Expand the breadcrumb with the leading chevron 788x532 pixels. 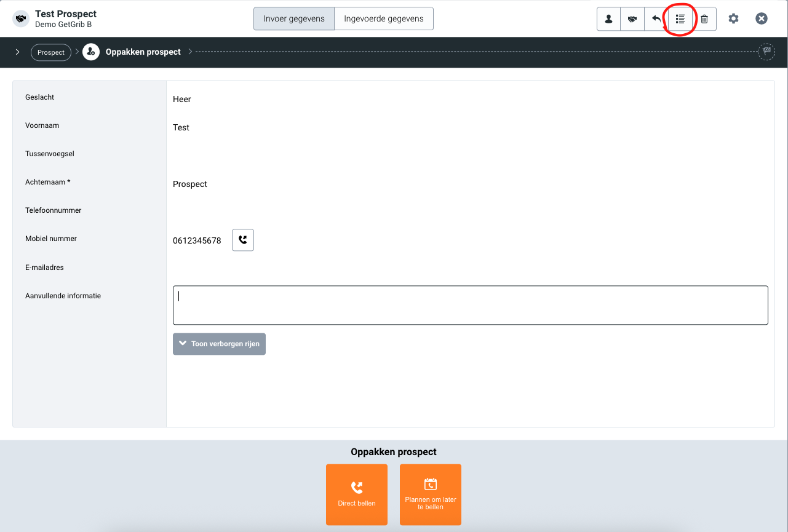[x=17, y=52]
